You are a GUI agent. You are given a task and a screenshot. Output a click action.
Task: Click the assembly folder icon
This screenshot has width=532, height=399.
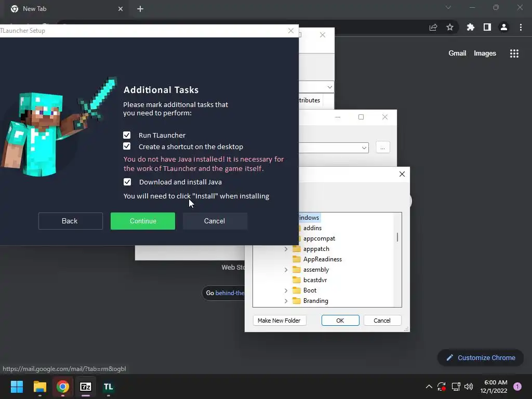(x=297, y=270)
